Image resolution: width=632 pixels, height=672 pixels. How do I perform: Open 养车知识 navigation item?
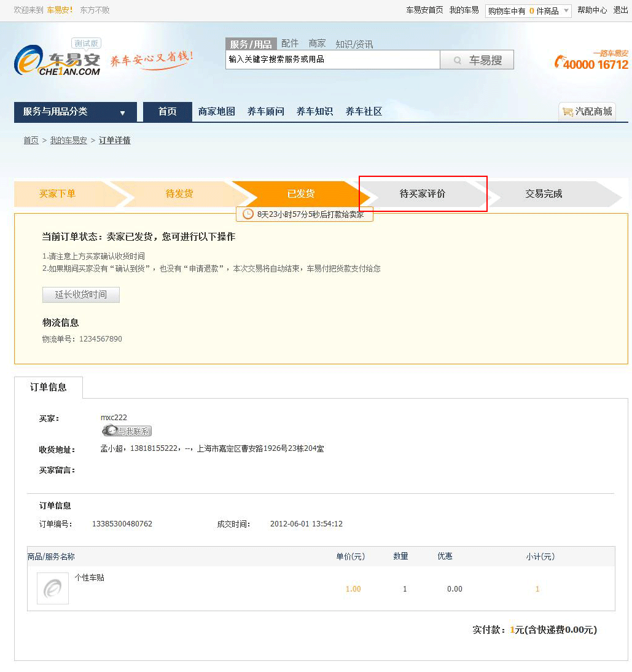pos(315,112)
